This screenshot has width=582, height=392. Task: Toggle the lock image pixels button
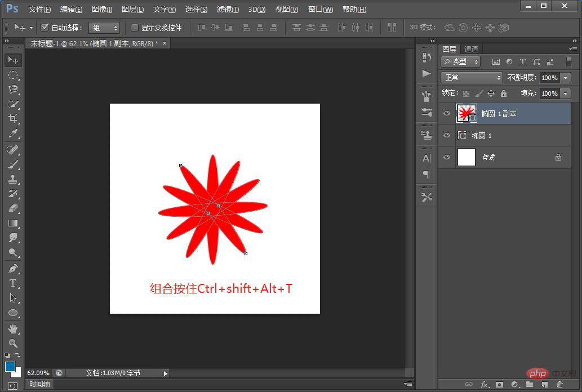[x=479, y=93]
